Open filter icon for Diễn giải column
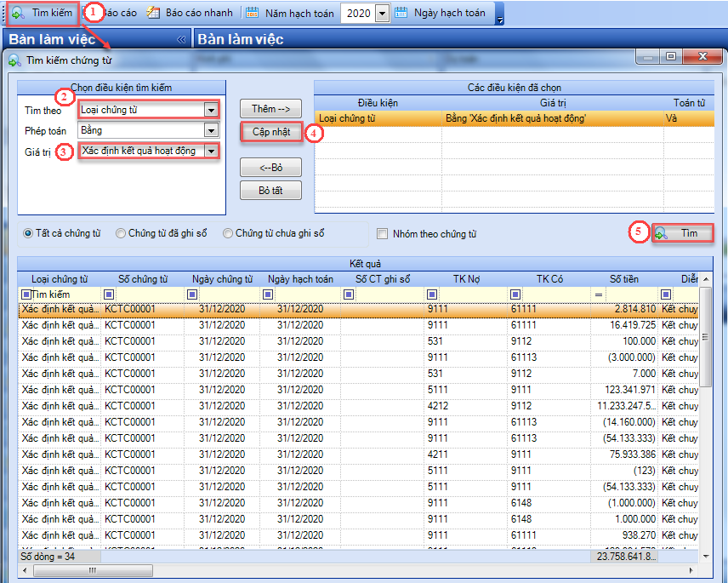Viewport: 728px width, 583px height. [665, 294]
